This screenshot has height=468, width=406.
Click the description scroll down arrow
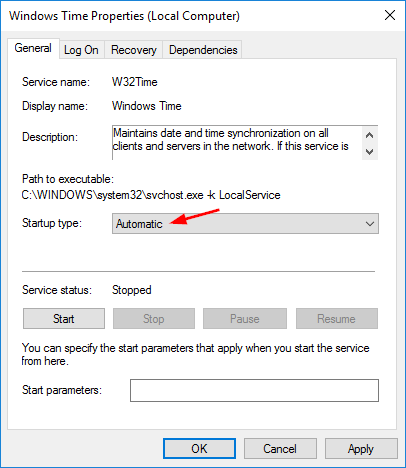[369, 152]
